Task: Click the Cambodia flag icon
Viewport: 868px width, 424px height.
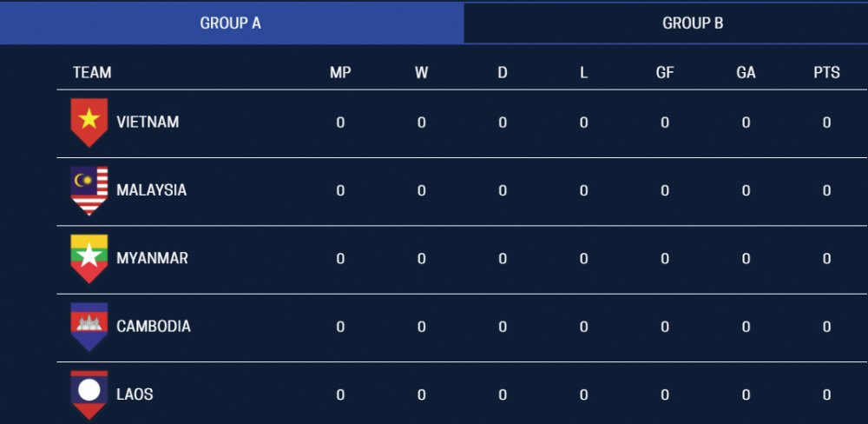Action: [89, 326]
